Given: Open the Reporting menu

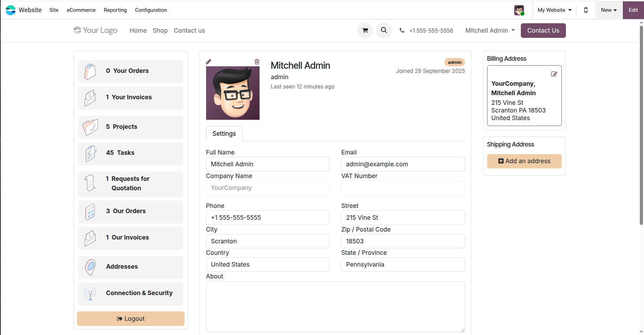Looking at the screenshot, I should pos(115,10).
